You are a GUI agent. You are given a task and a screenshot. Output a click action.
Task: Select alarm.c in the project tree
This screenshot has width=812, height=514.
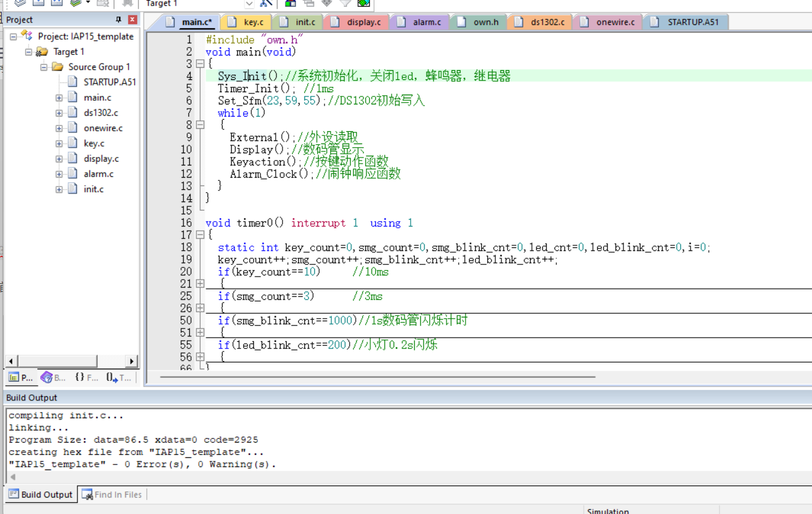click(98, 174)
